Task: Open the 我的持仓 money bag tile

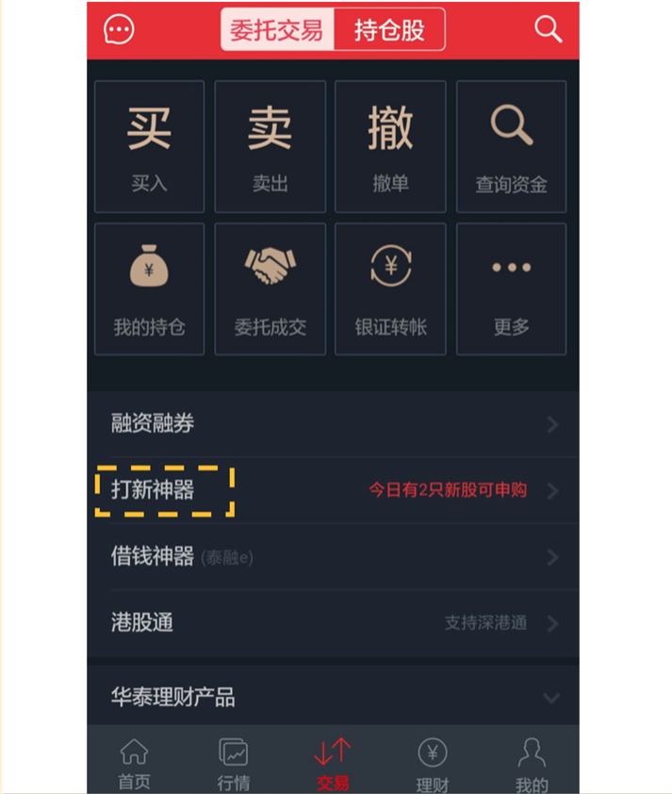Action: (149, 289)
